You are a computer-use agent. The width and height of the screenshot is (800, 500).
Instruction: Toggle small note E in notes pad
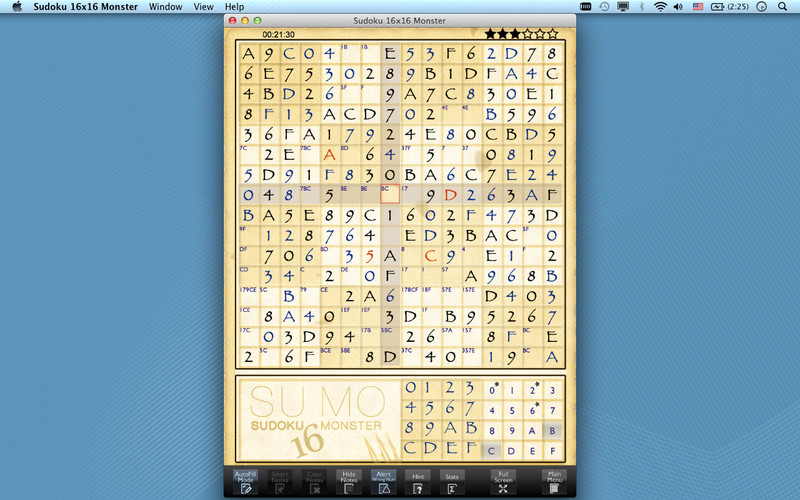[x=532, y=451]
